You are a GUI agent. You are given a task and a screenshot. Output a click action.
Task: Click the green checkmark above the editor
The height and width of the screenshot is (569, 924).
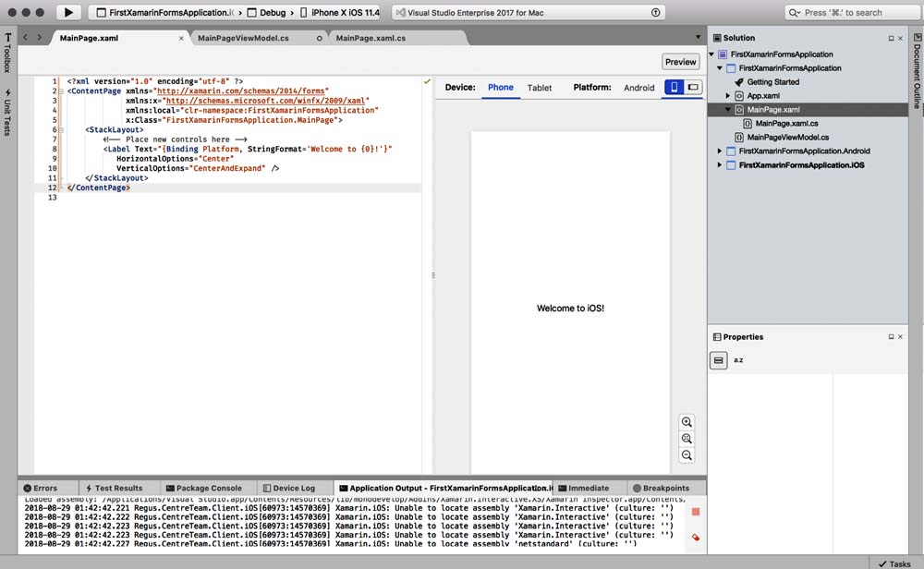coord(427,81)
